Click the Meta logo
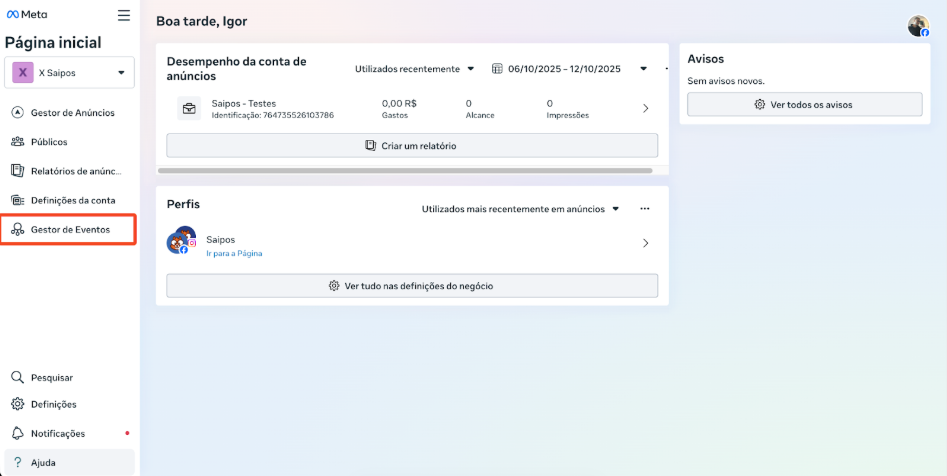947x476 pixels. coord(27,15)
